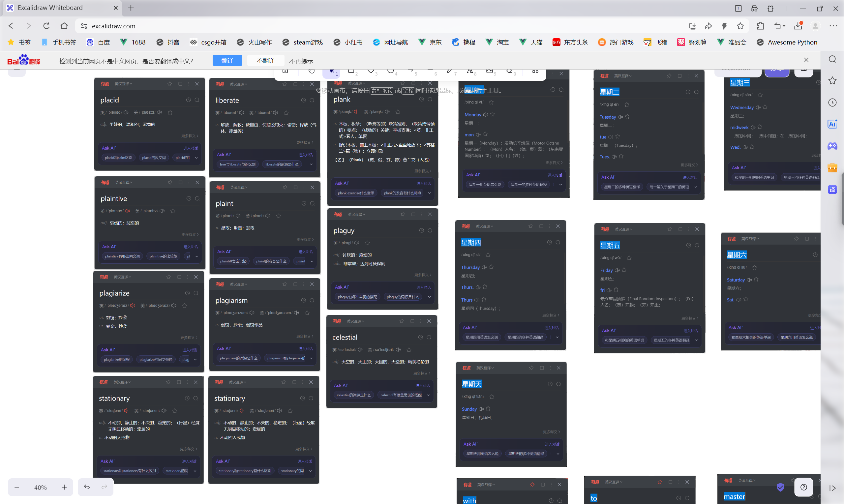The height and width of the screenshot is (504, 844).
Task: Open the steam游戏 bookmark
Action: 302,42
